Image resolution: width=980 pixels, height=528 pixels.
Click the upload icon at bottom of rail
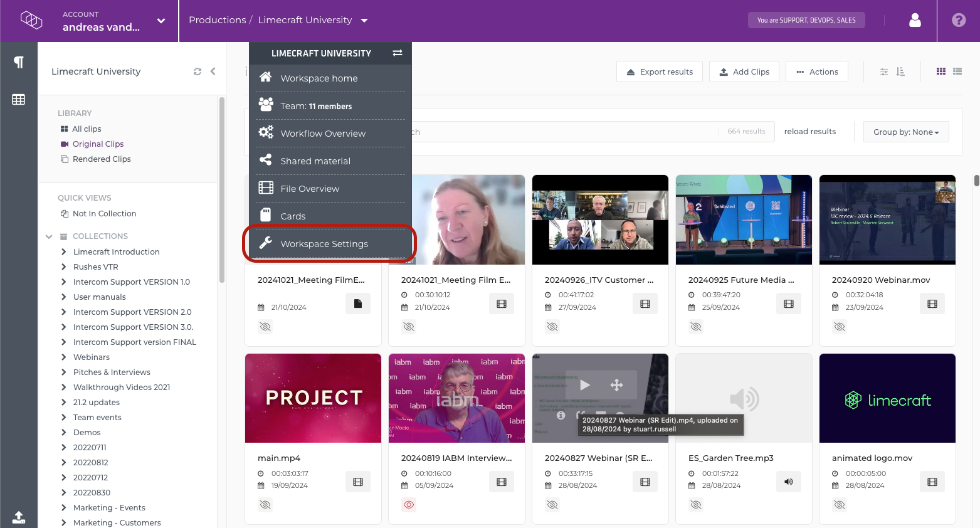19,517
